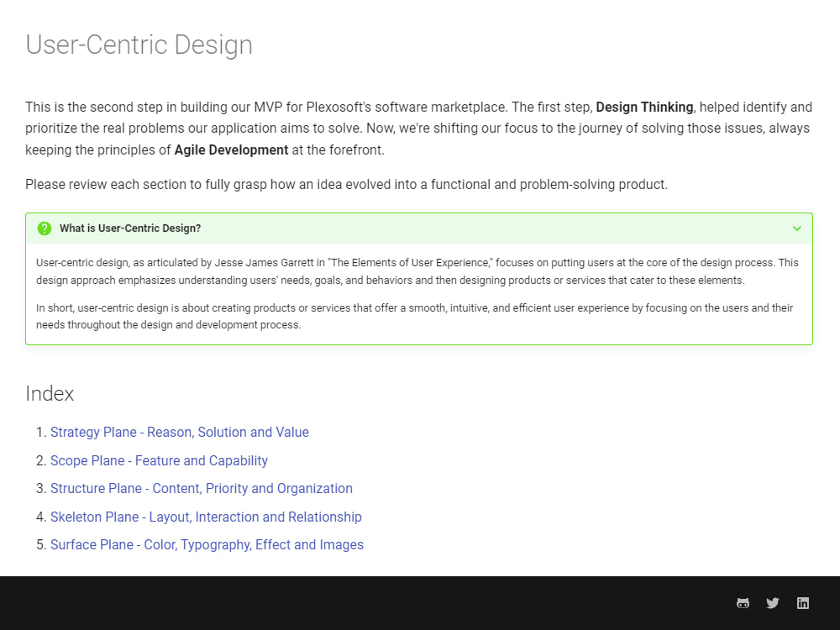
Task: Open Scope Plane - Feature and Capability link
Action: tap(159, 460)
